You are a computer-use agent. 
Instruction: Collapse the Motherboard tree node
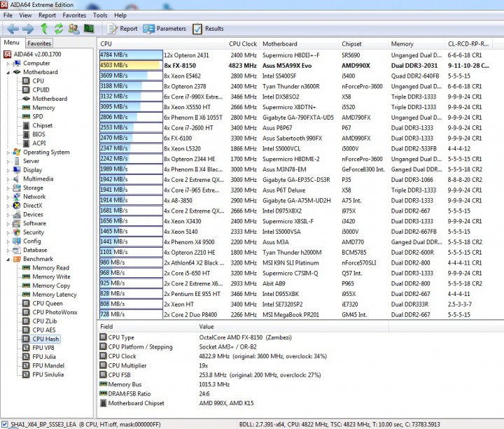tap(8, 72)
